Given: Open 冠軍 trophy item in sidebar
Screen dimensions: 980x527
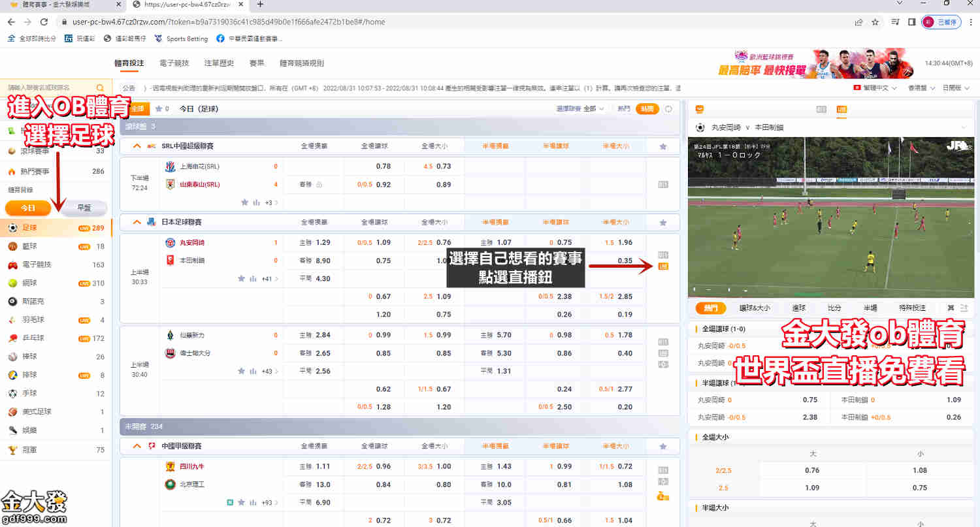Looking at the screenshot, I should (x=56, y=449).
